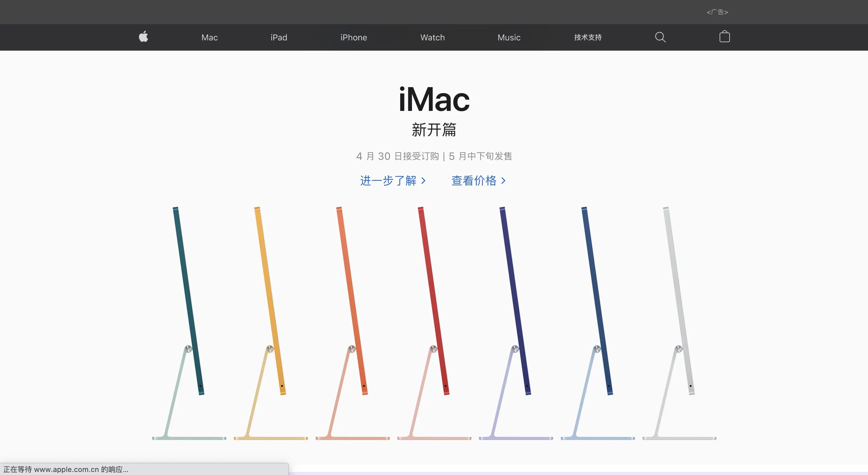The height and width of the screenshot is (475, 868).
Task: Click the 查看价格 link
Action: [478, 181]
